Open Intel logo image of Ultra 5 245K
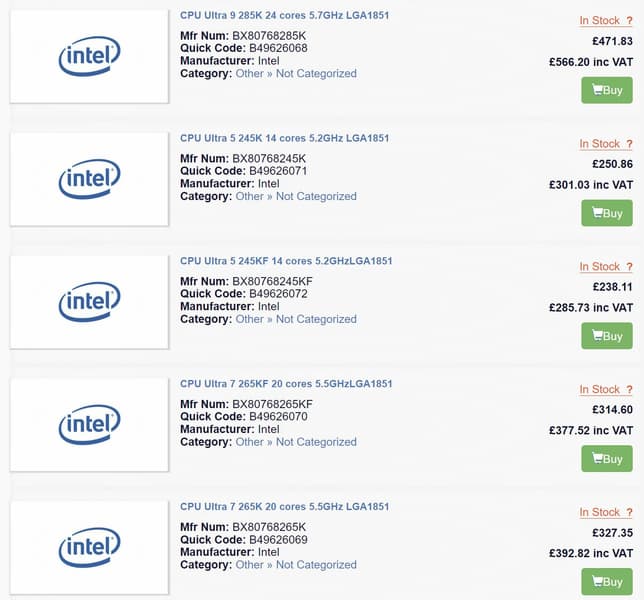The height and width of the screenshot is (600, 644). [x=89, y=179]
